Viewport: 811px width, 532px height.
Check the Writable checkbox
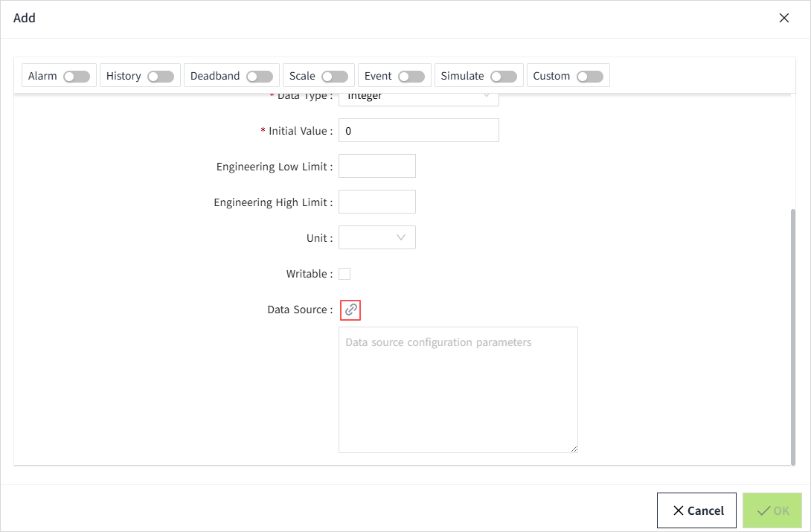point(344,274)
